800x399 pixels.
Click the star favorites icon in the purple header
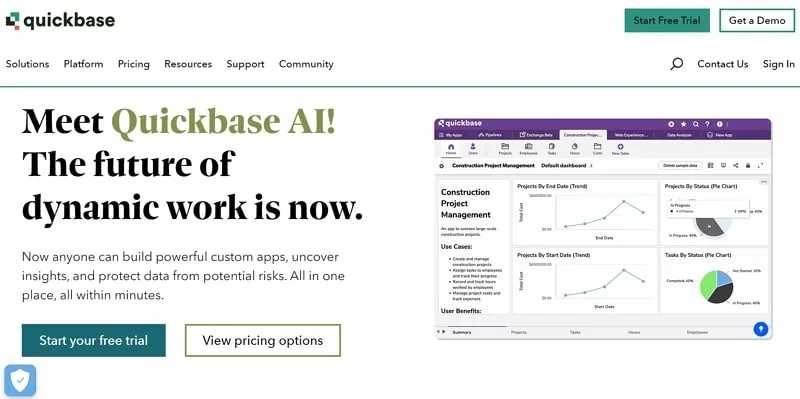[684, 124]
